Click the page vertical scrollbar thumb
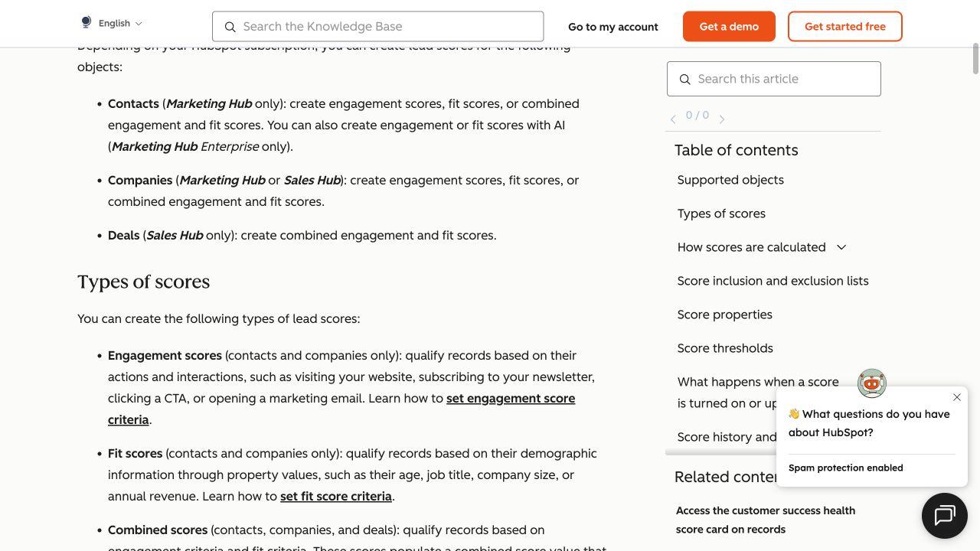The height and width of the screenshot is (551, 980). click(x=975, y=60)
